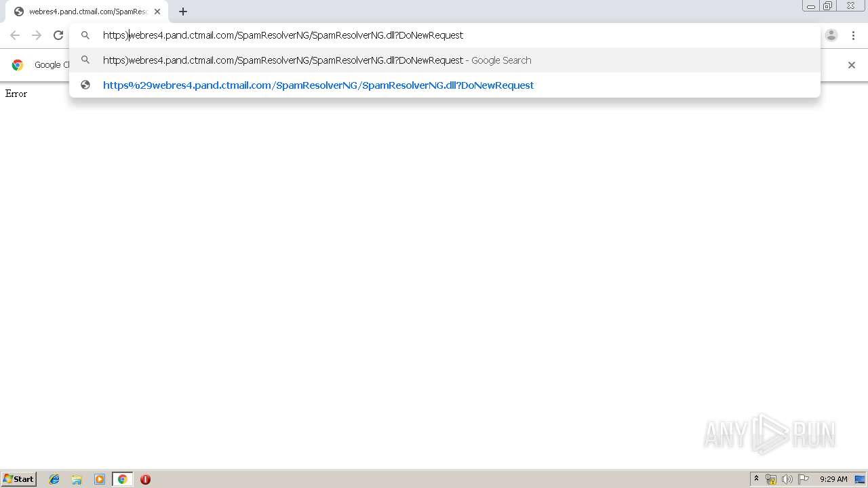Click the address bar URL text
This screenshot has height=488, width=868.
283,35
